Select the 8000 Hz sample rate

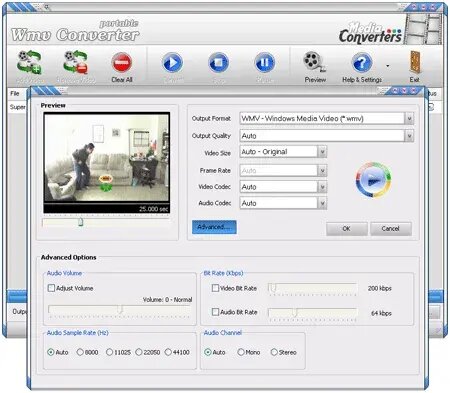tap(80, 352)
